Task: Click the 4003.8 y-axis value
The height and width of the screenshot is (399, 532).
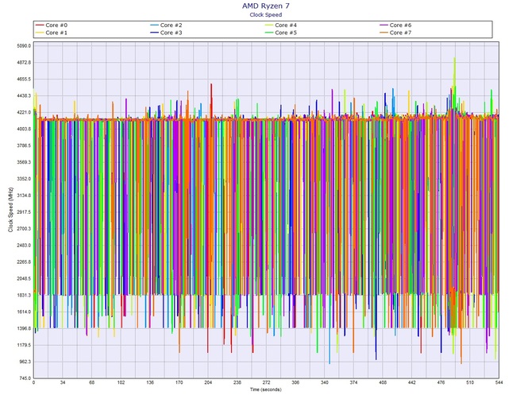Action: coord(24,129)
